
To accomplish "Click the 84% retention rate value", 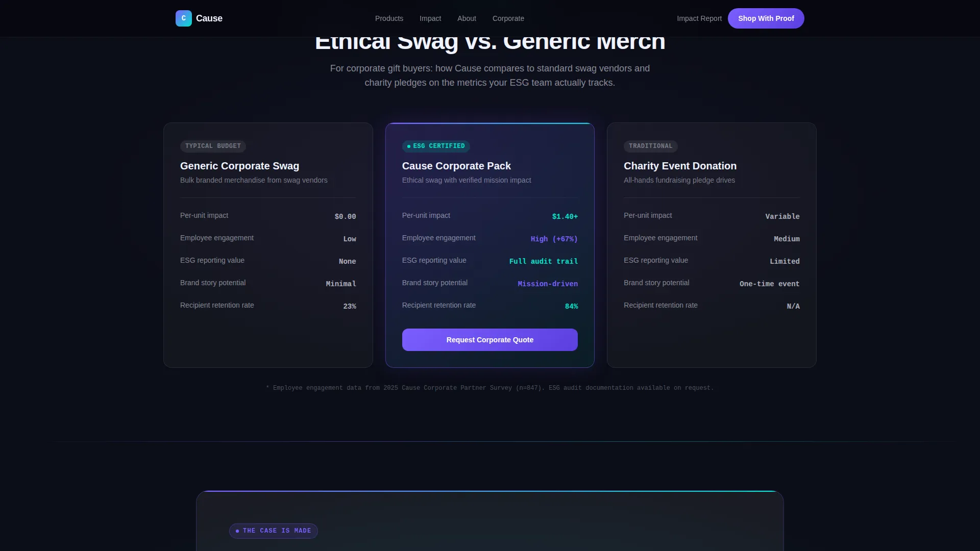I will pyautogui.click(x=572, y=306).
